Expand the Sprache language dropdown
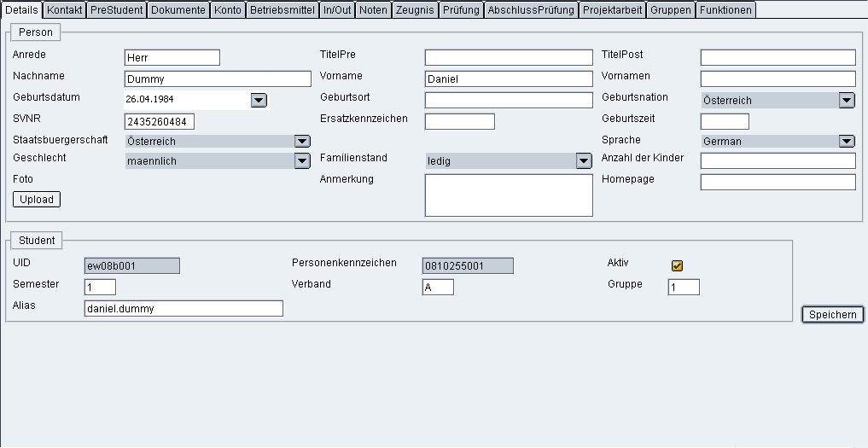 846,142
